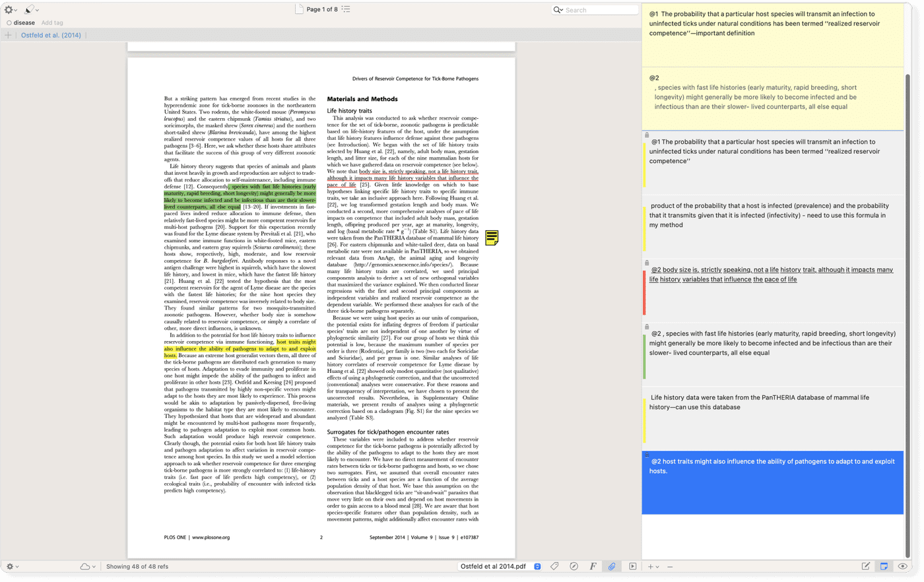Select the F font formatting icon
This screenshot has height=582, width=924.
click(x=593, y=566)
